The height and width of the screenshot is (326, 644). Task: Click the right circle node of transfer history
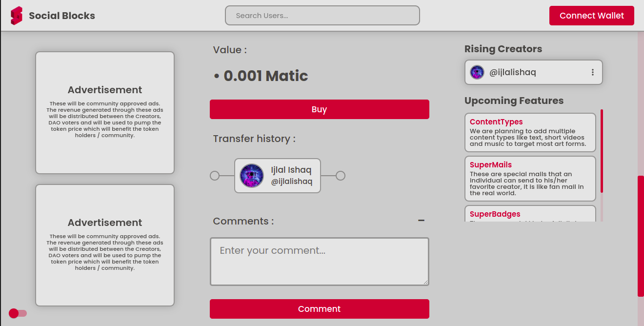[341, 176]
